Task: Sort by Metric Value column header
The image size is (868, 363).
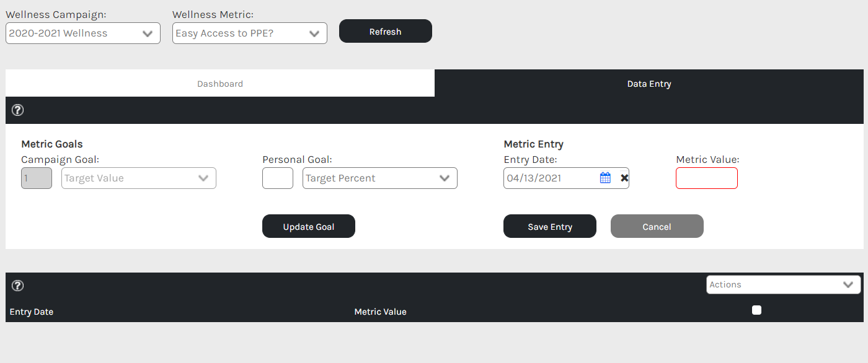Action: click(380, 312)
